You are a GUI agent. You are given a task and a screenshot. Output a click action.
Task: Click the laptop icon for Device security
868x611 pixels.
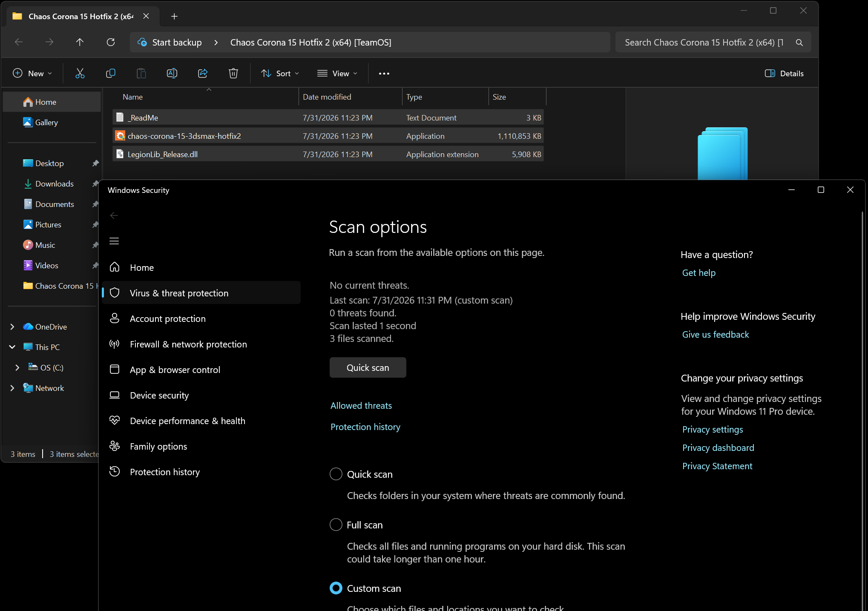pos(115,395)
